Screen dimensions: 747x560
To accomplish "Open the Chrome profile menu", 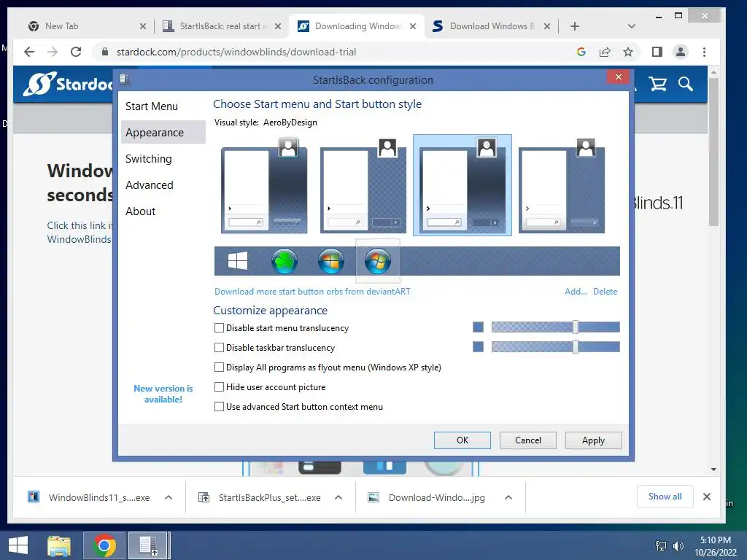I will tap(681, 52).
